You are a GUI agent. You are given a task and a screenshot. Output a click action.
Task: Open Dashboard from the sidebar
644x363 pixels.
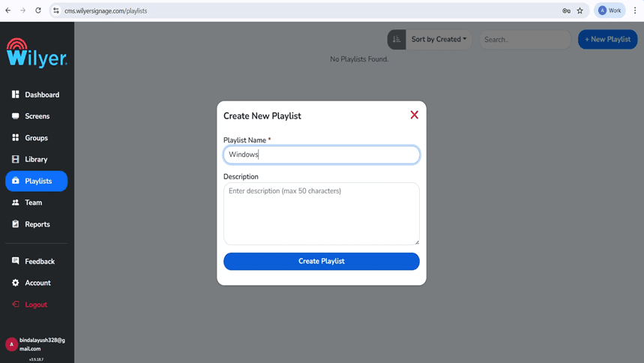(x=36, y=95)
